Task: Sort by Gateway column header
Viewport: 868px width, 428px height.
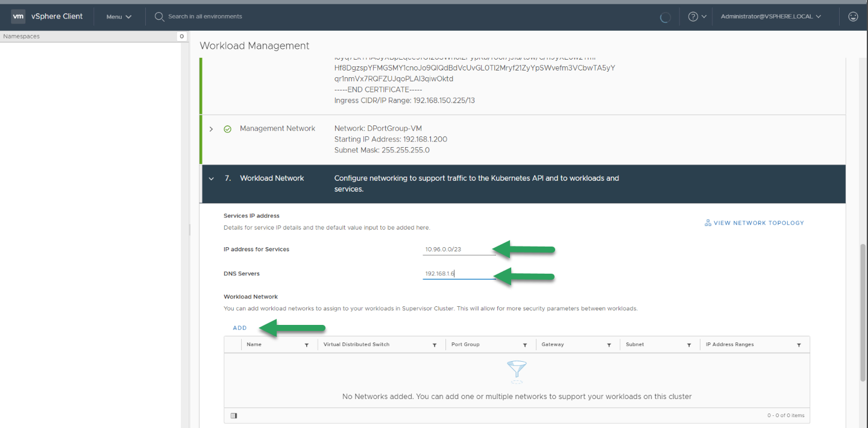Action: click(553, 345)
